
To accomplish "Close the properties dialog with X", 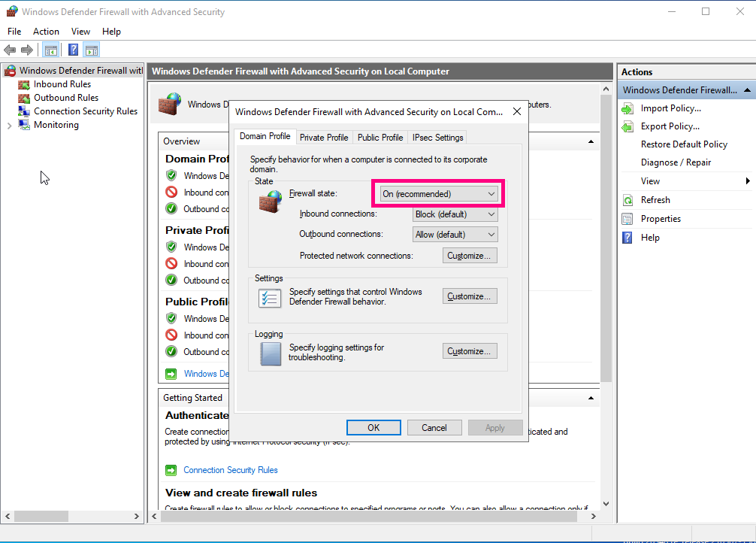I will click(x=517, y=111).
